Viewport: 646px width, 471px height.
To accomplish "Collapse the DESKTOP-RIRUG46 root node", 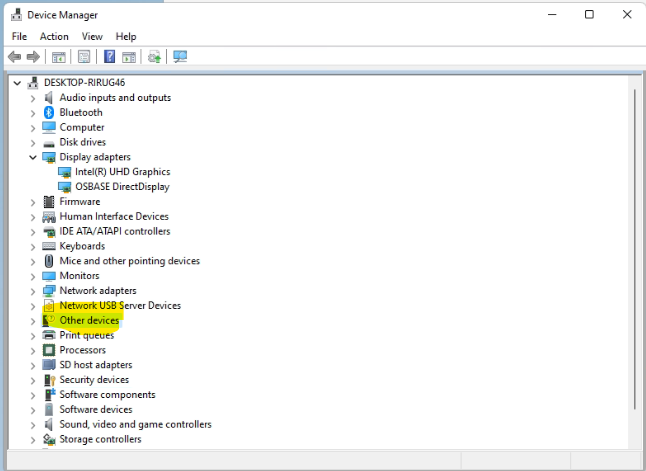I will point(17,83).
